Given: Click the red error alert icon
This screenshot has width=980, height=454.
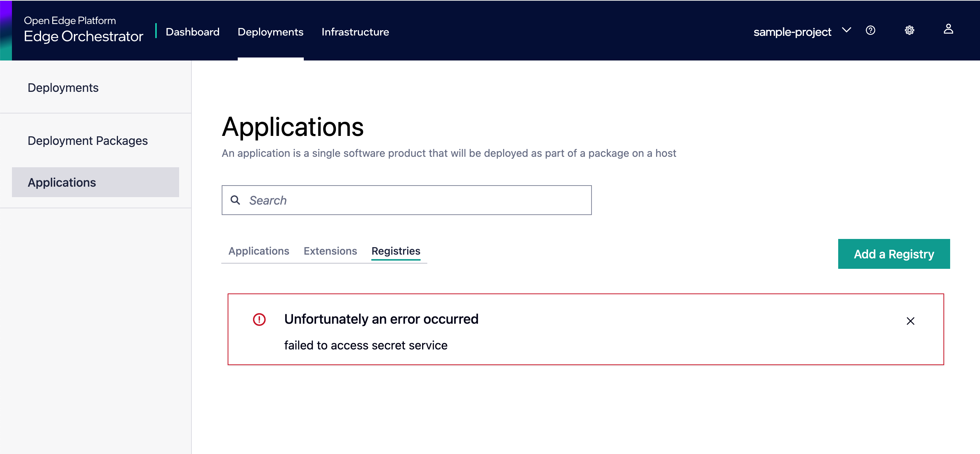Looking at the screenshot, I should (259, 319).
